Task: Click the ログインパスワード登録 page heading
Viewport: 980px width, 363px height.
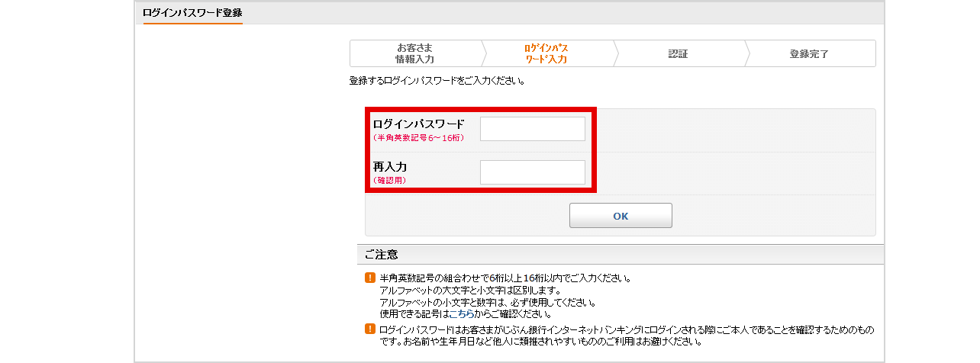Action: 192,13
